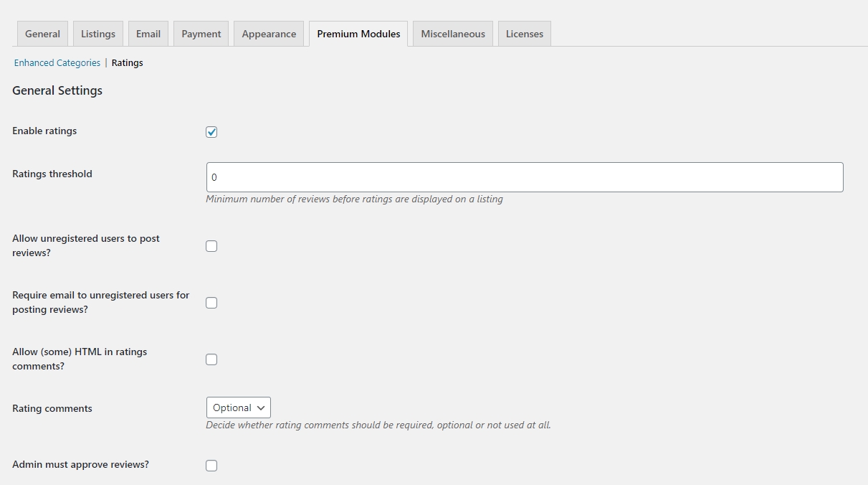Check Admin must approve reviews
This screenshot has width=868, height=485.
pos(211,466)
